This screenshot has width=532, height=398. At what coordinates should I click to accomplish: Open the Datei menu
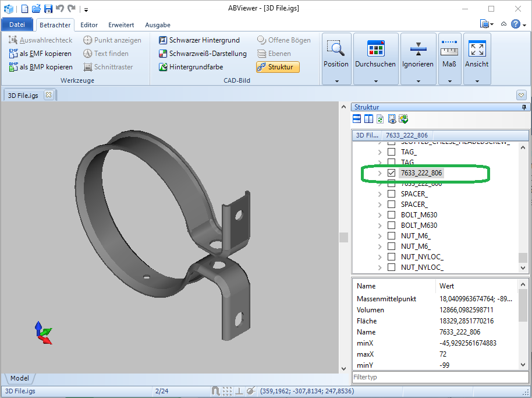pyautogui.click(x=17, y=25)
